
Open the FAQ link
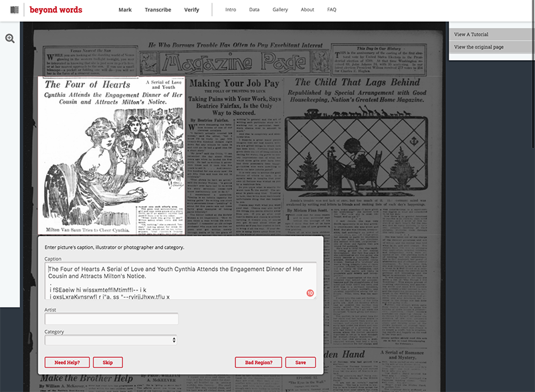tap(332, 10)
